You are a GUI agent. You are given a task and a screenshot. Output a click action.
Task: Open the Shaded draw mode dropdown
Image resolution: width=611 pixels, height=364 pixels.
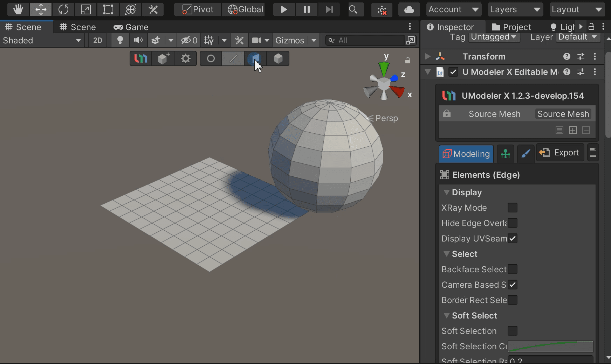coord(42,41)
